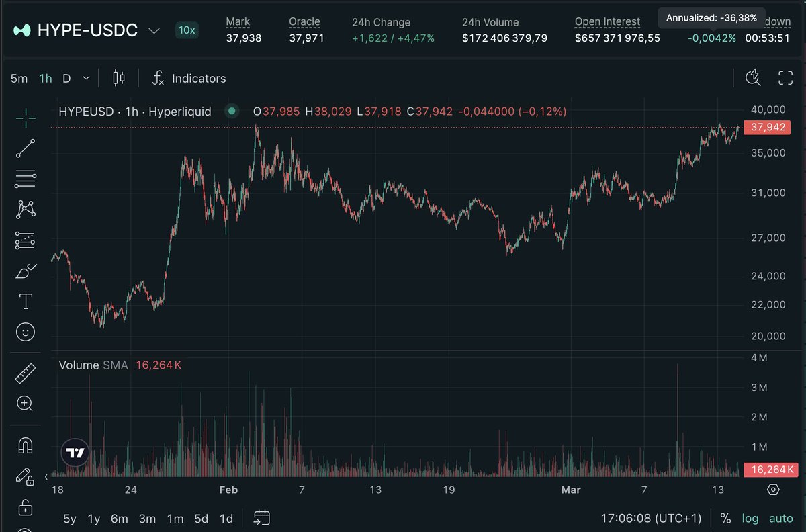
Task: Click the quick search lightning icon
Action: pos(754,78)
